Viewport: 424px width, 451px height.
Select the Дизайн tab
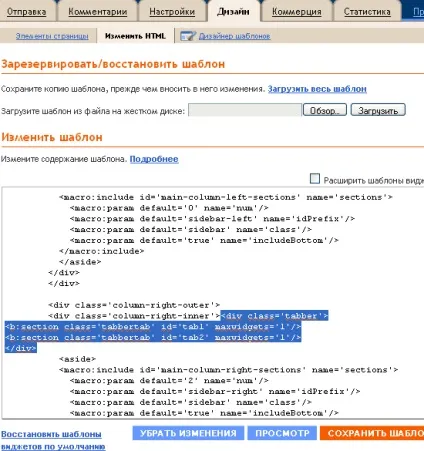coord(233,12)
